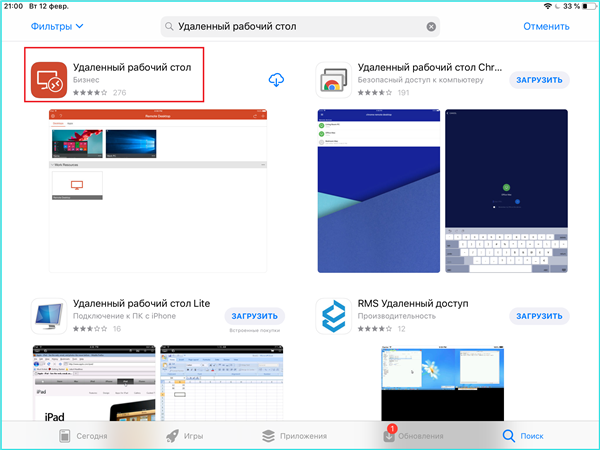The image size is (600, 450).
Task: Tap the magnifier icon in search bar
Action: (x=169, y=26)
